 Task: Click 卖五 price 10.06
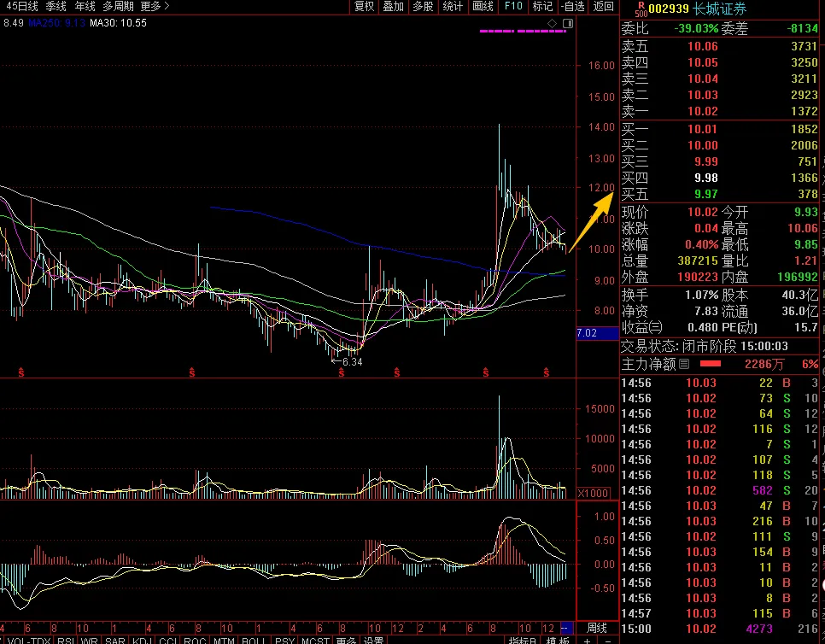[703, 46]
